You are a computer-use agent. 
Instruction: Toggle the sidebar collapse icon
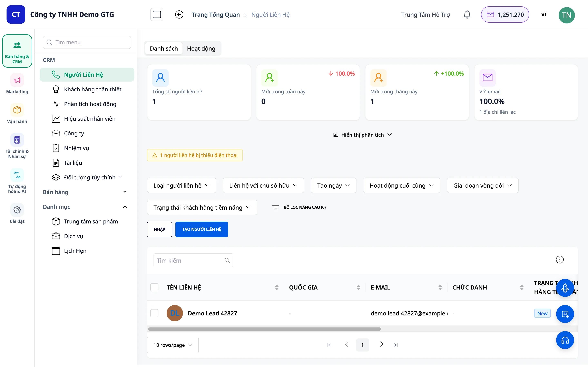click(x=157, y=14)
